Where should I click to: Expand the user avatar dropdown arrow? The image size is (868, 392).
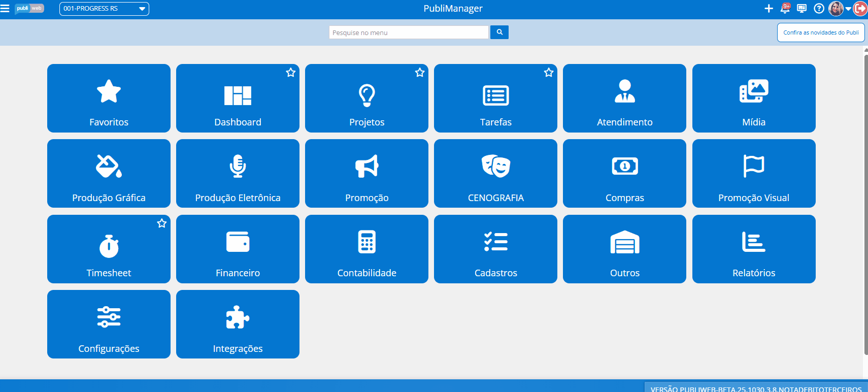[848, 9]
